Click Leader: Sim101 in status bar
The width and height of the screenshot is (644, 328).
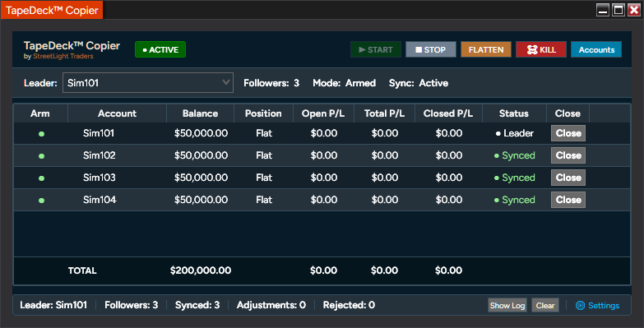[x=53, y=305]
